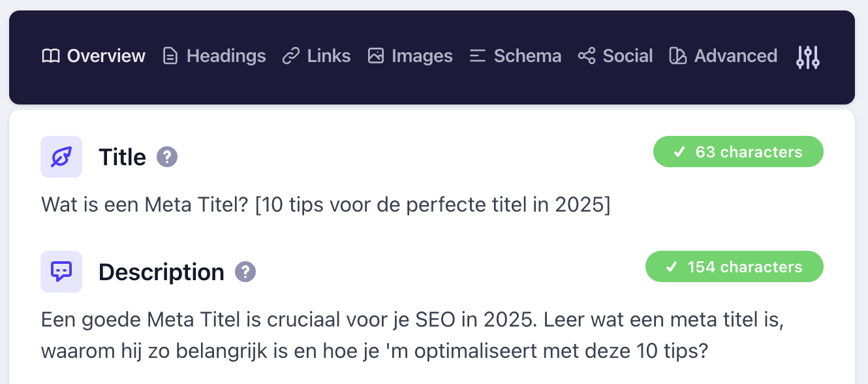
Task: Open the Schema section
Action: coord(527,56)
